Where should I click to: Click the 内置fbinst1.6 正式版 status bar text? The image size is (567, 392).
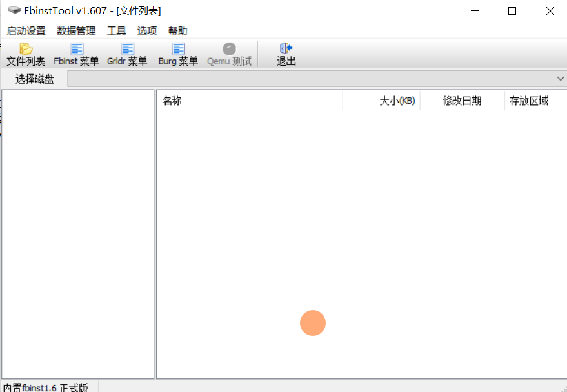[45, 387]
